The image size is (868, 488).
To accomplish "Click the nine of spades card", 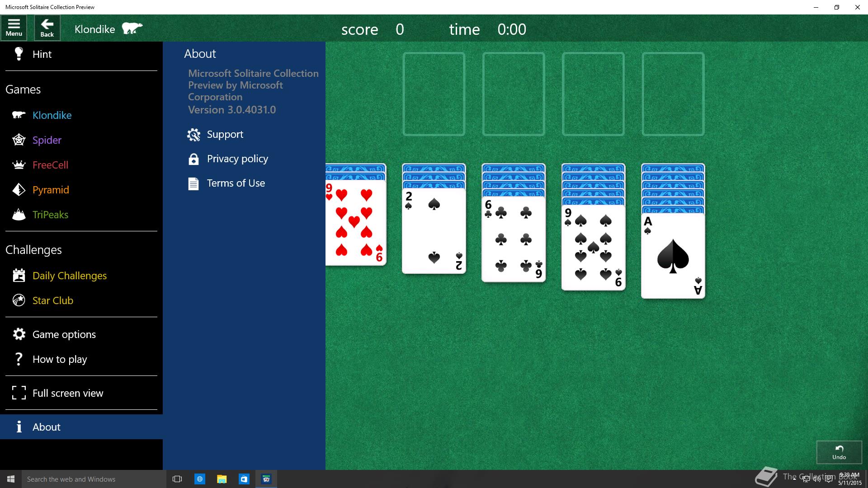I will click(x=593, y=247).
